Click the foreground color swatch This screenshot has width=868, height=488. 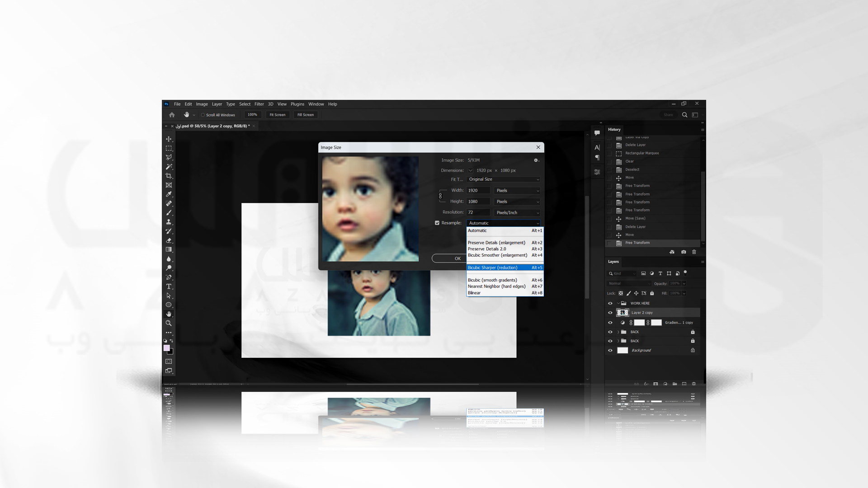(x=166, y=348)
